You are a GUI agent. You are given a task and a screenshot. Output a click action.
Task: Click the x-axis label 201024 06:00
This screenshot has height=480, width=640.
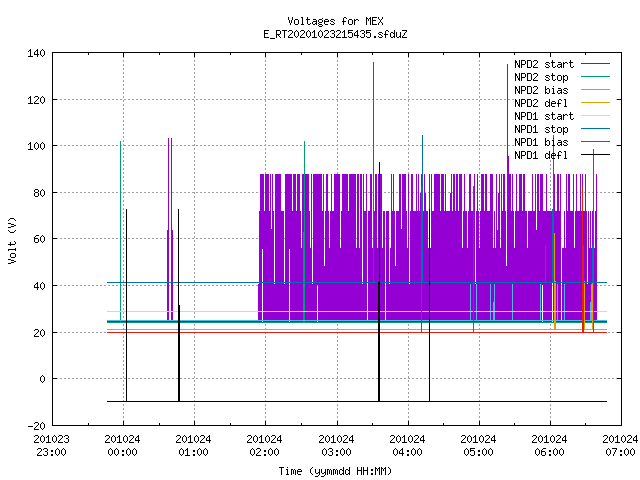[x=549, y=446]
